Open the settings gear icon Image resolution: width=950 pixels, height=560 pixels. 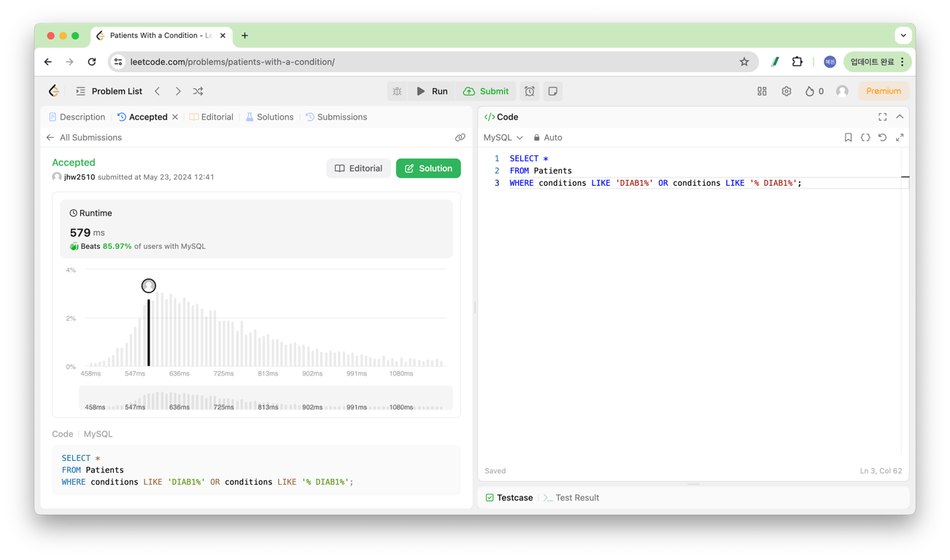(786, 91)
